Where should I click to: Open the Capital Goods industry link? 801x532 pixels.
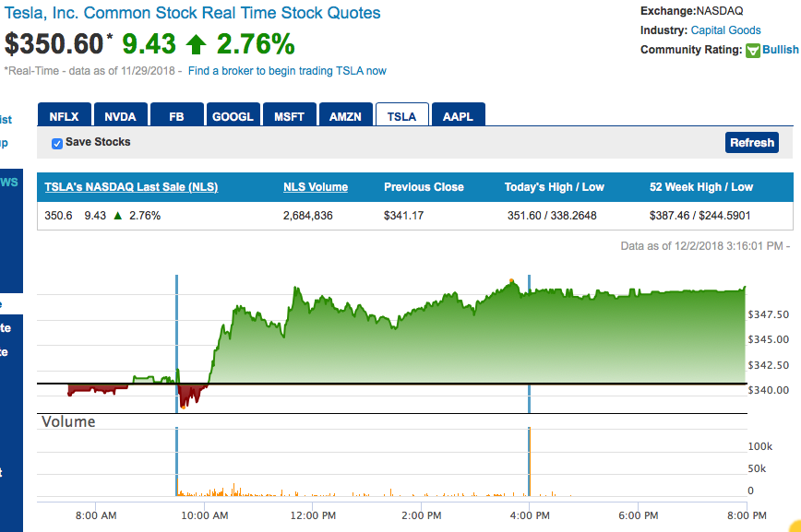tap(726, 30)
